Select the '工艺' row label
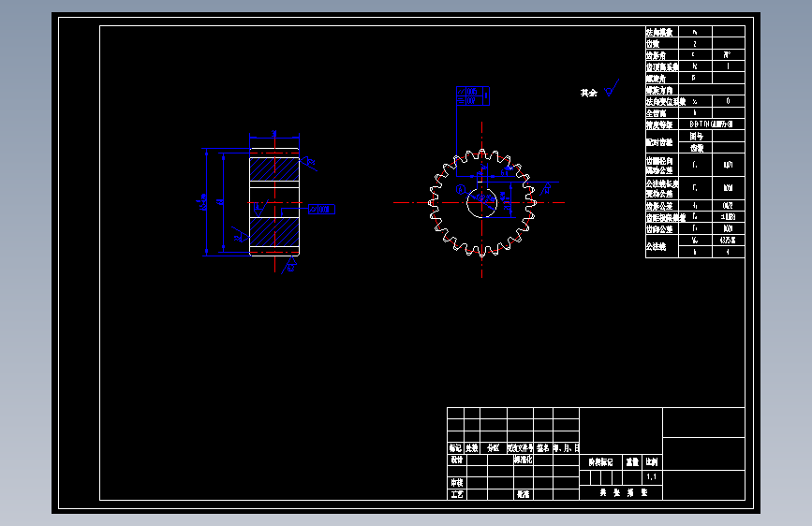This screenshot has width=812, height=526. [x=457, y=494]
